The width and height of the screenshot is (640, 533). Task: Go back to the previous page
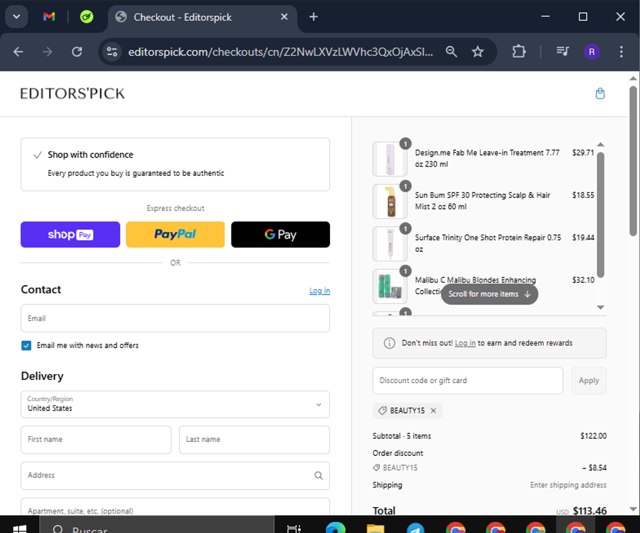point(18,52)
